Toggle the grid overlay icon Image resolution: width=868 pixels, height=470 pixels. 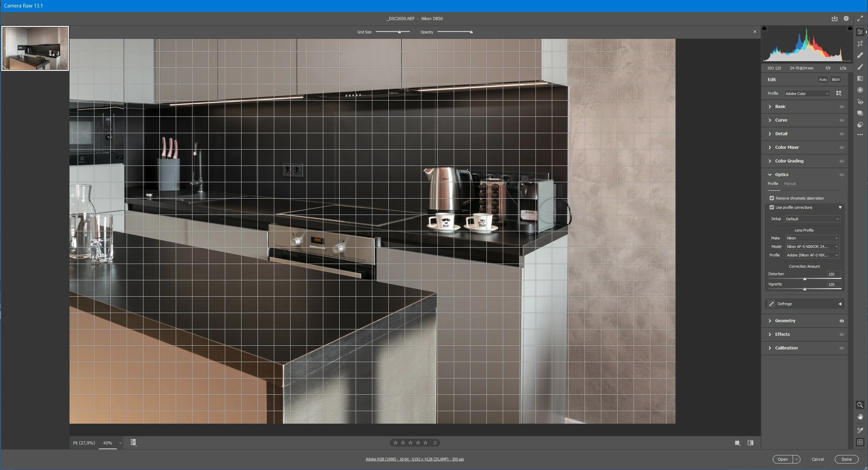860,442
